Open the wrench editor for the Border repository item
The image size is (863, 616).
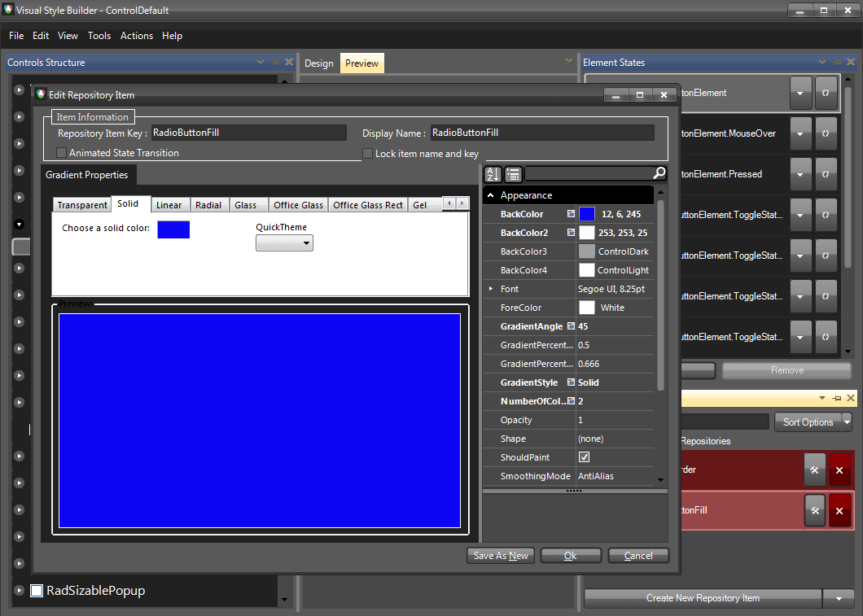[x=815, y=470]
